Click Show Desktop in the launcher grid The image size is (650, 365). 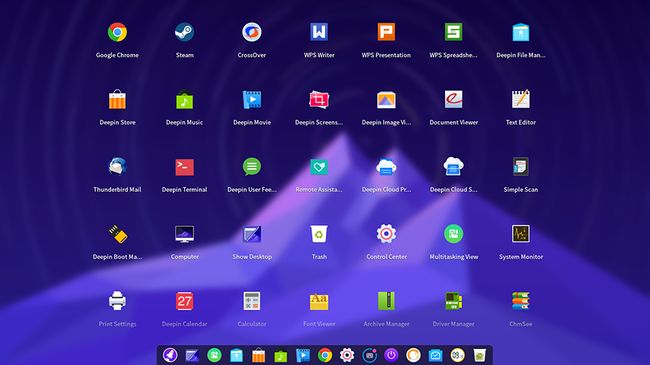252,234
